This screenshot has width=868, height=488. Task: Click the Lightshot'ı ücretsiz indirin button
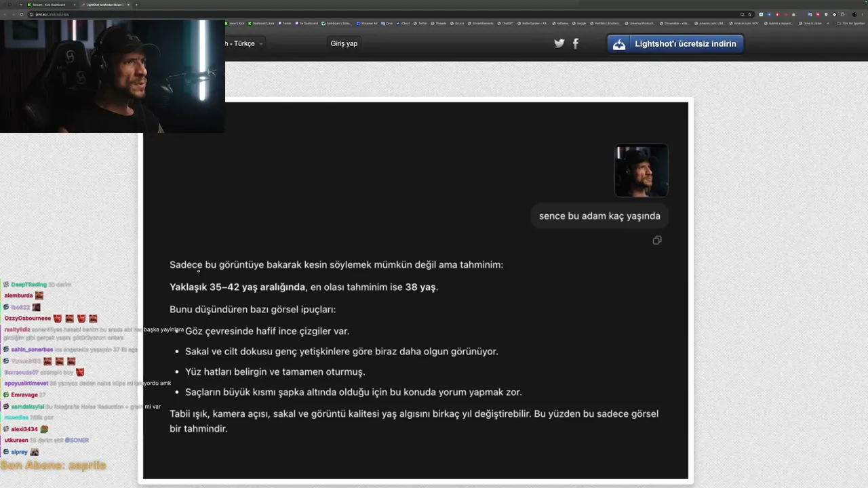(x=675, y=44)
